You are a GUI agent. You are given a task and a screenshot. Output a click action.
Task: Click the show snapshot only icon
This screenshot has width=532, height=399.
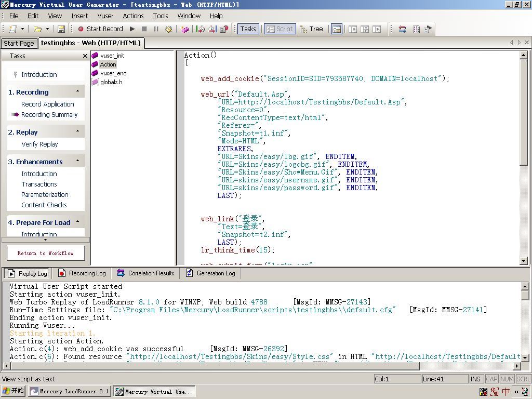tap(353, 29)
